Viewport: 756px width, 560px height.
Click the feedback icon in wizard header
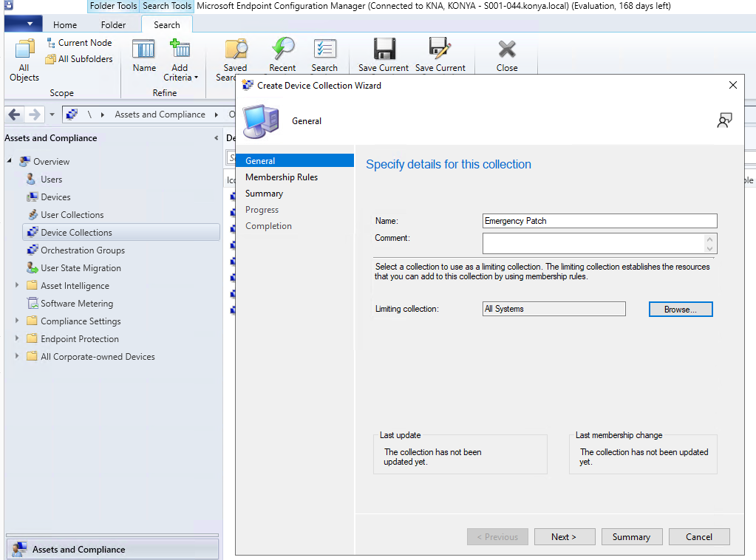click(x=724, y=120)
